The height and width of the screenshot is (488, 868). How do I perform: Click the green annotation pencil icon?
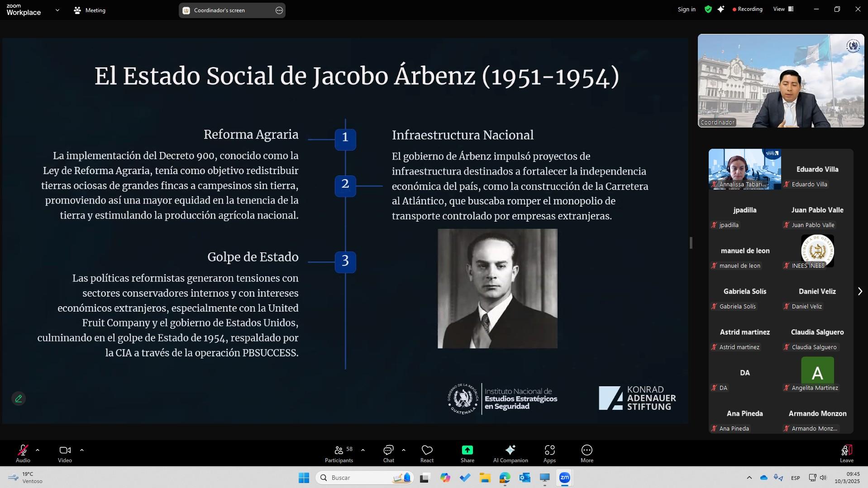19,398
